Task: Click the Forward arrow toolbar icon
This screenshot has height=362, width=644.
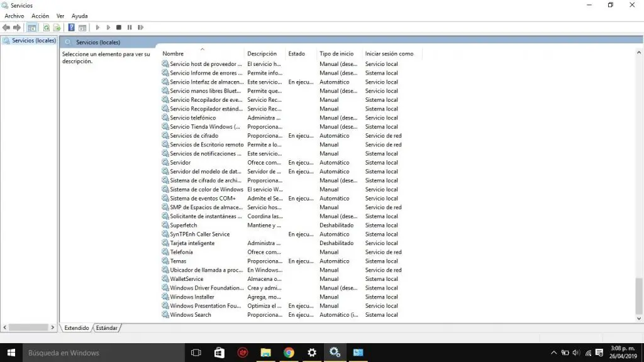Action: pos(17,28)
